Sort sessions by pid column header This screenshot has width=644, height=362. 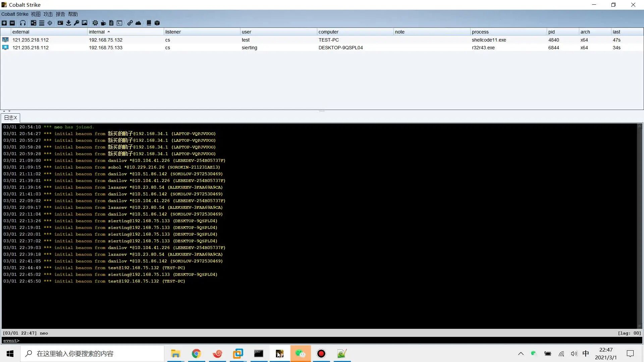coord(563,32)
